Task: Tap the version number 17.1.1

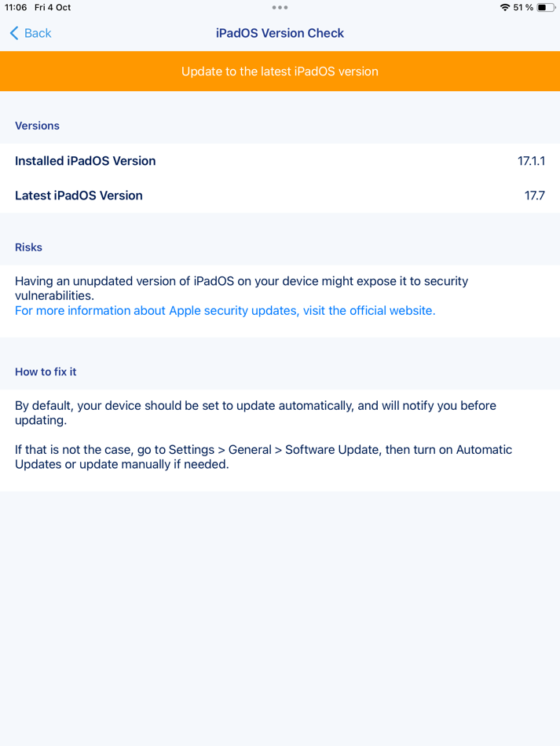Action: [533, 161]
